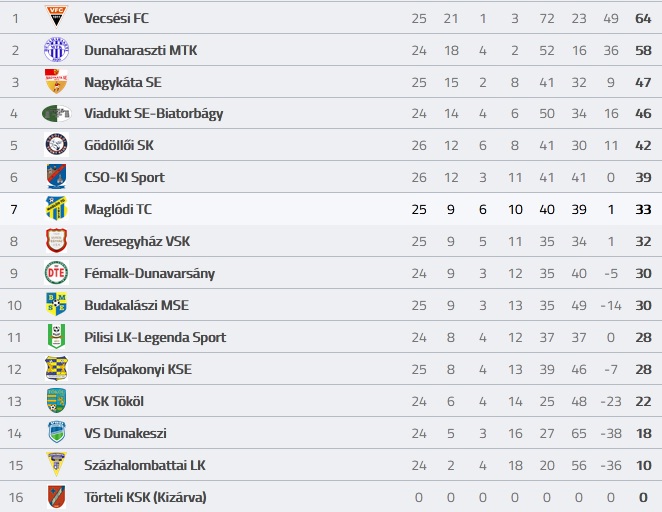Click the Törteli KSK red shield crest
The height and width of the screenshot is (512, 662).
pos(56,496)
